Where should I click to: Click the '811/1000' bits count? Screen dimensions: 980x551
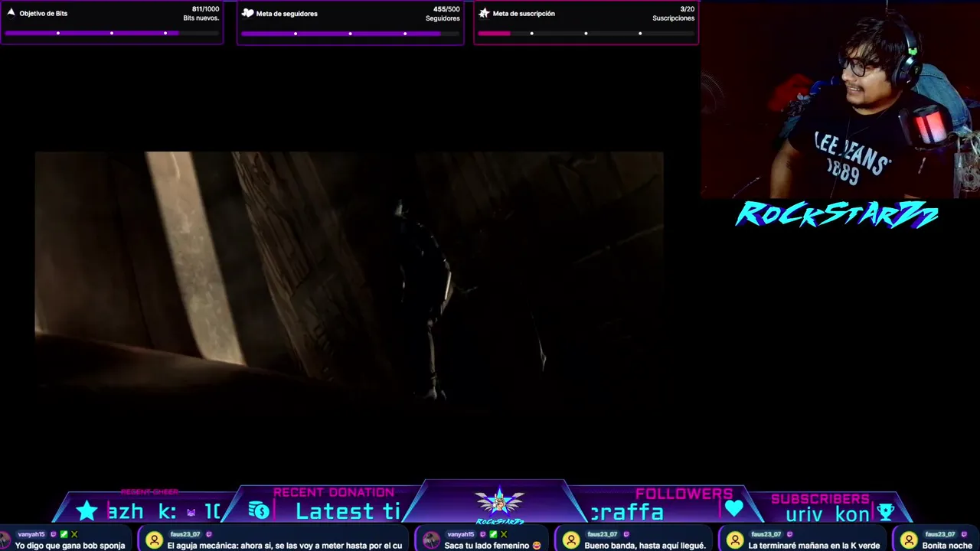click(205, 9)
